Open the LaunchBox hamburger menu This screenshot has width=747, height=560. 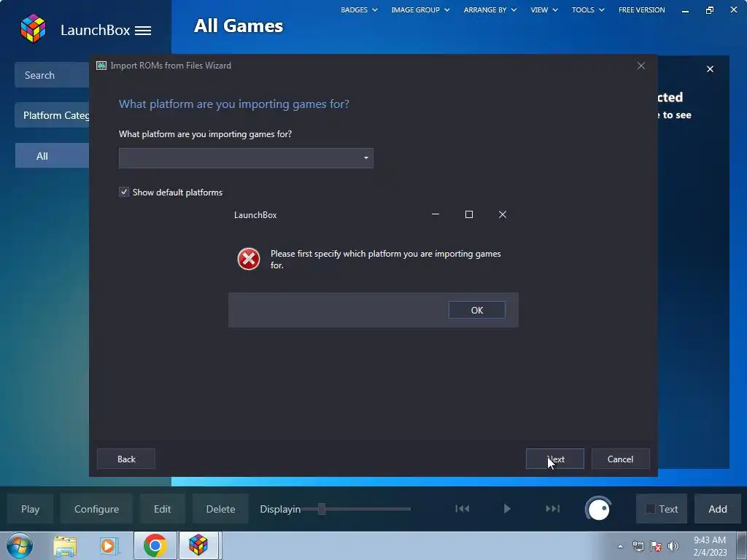click(x=143, y=31)
